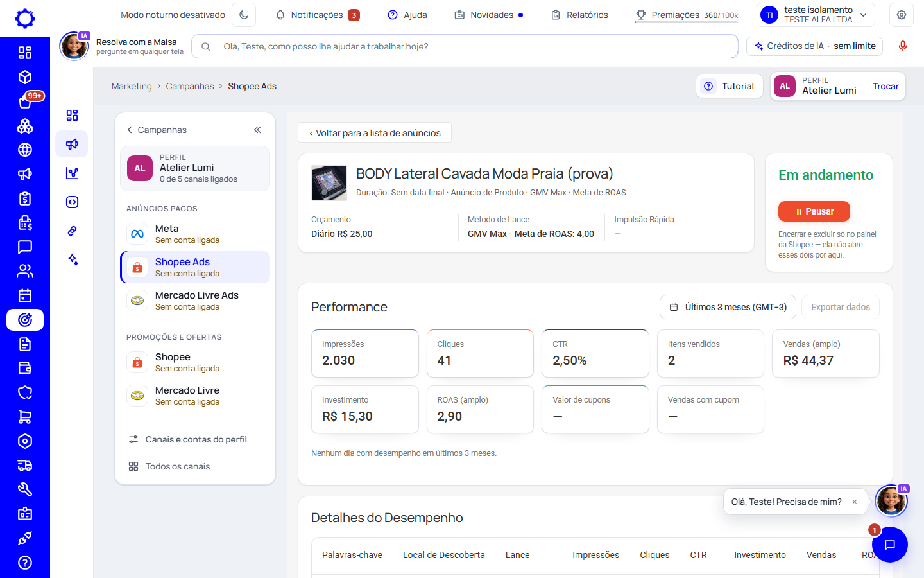Open Canais e contas do perfil

(x=195, y=439)
